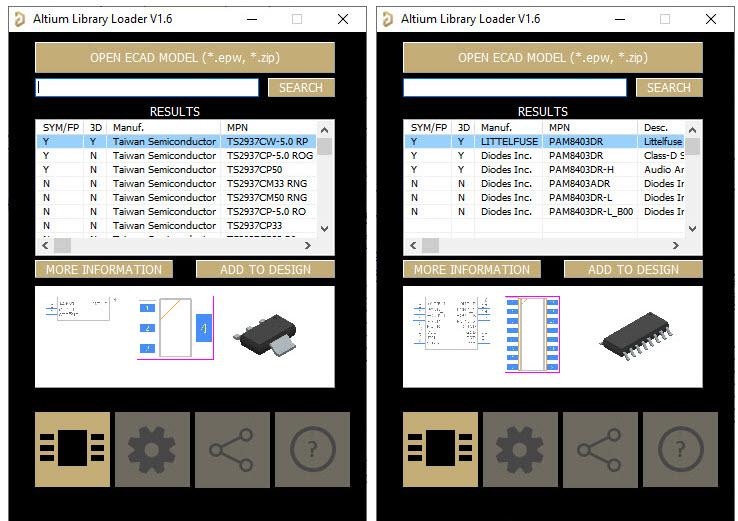Open help question mark tab in left window

tap(313, 449)
